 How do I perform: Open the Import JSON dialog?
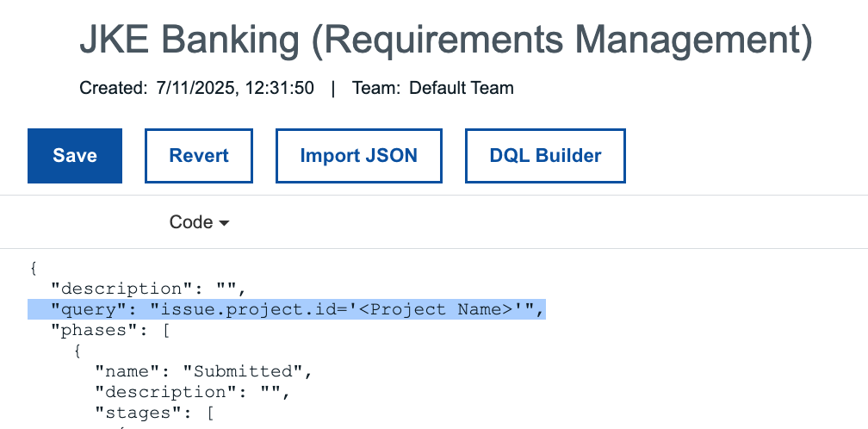pyautogui.click(x=359, y=156)
